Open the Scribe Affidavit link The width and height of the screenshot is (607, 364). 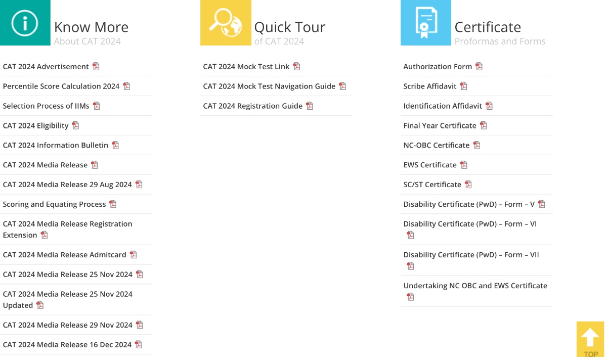[x=430, y=86]
